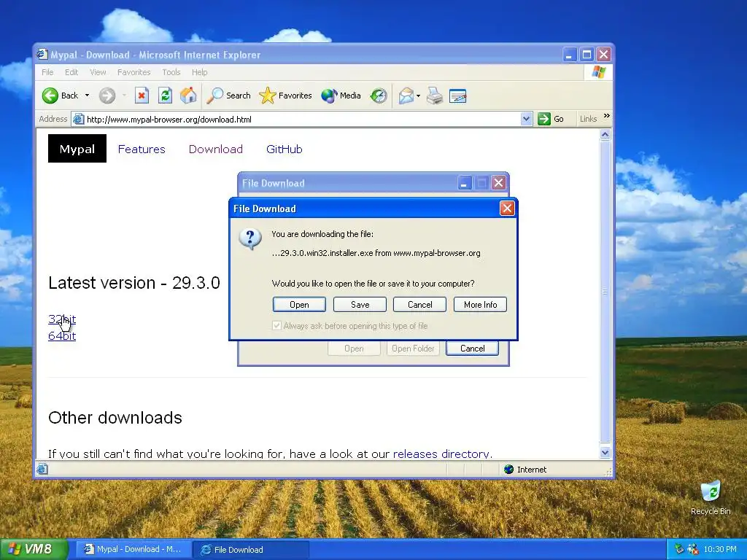The height and width of the screenshot is (560, 747).
Task: Open the Favorites menu
Action: click(x=134, y=72)
